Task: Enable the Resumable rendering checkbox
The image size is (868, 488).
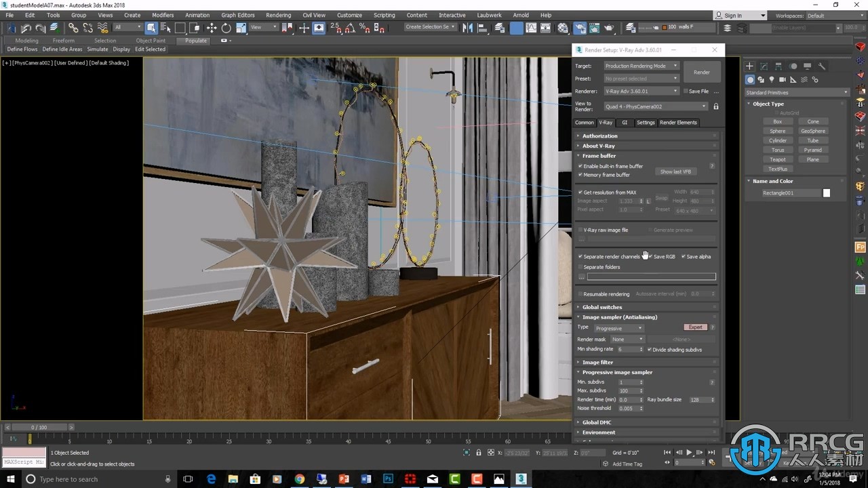Action: click(x=580, y=294)
